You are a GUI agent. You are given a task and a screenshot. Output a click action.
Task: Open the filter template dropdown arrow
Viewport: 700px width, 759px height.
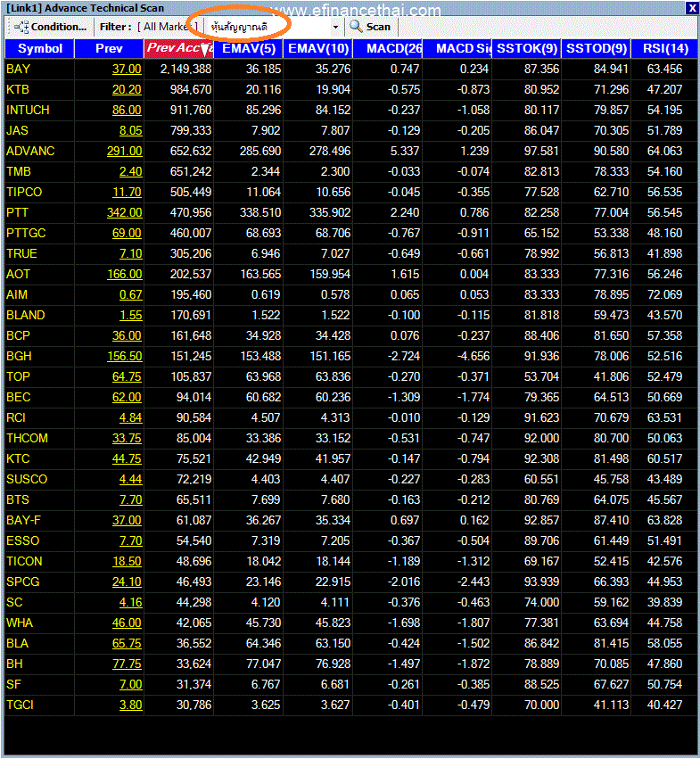click(x=335, y=27)
